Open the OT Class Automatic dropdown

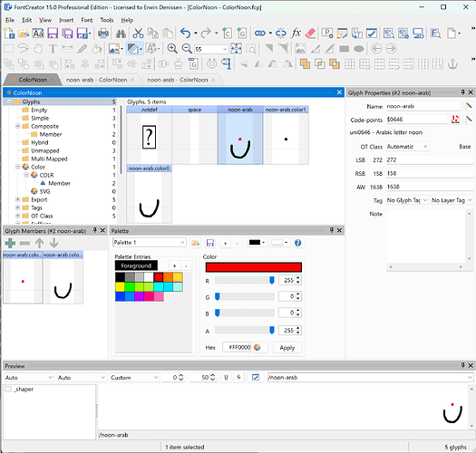(x=407, y=147)
